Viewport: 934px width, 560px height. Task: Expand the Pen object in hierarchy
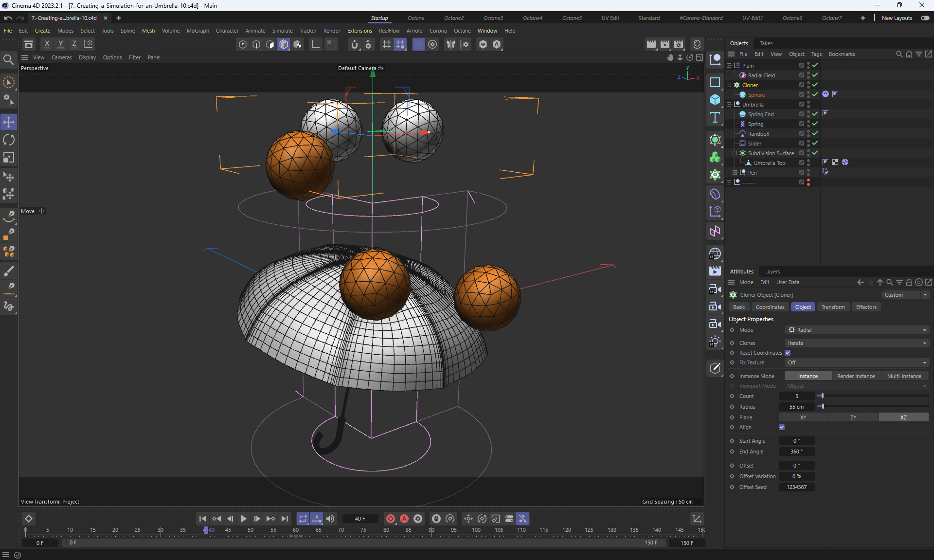click(735, 173)
